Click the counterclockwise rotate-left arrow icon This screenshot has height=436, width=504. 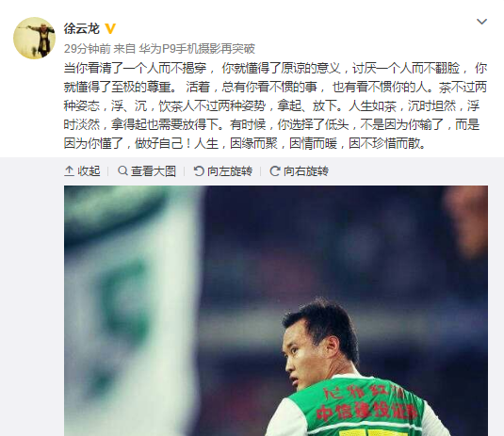click(199, 171)
